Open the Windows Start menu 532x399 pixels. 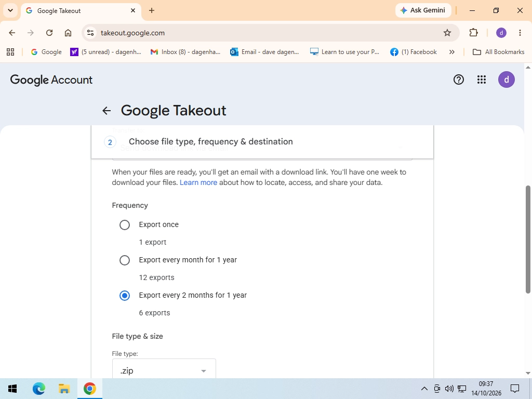coord(12,389)
